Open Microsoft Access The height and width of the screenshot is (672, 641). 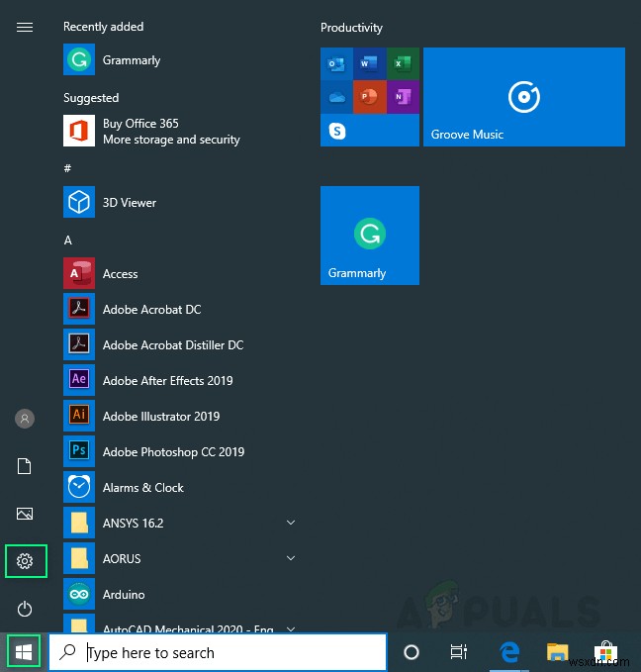100,273
